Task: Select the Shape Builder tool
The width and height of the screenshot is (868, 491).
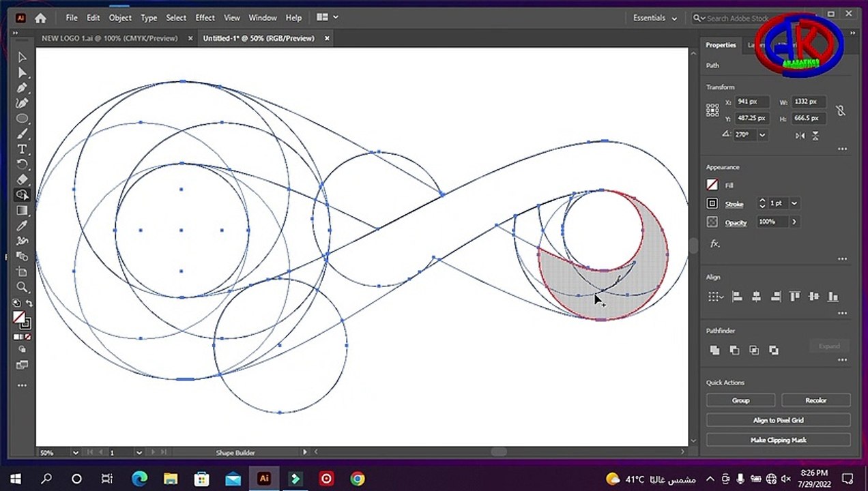Action: coord(22,195)
